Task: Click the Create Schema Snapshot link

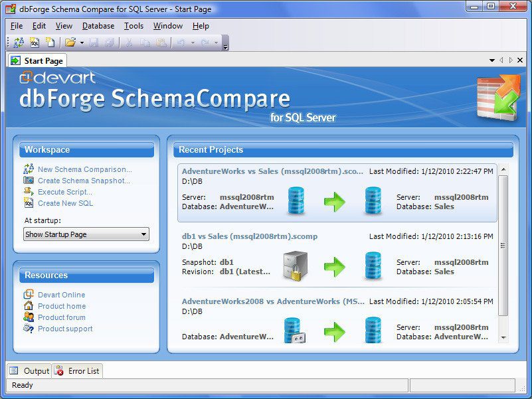Action: coord(84,181)
